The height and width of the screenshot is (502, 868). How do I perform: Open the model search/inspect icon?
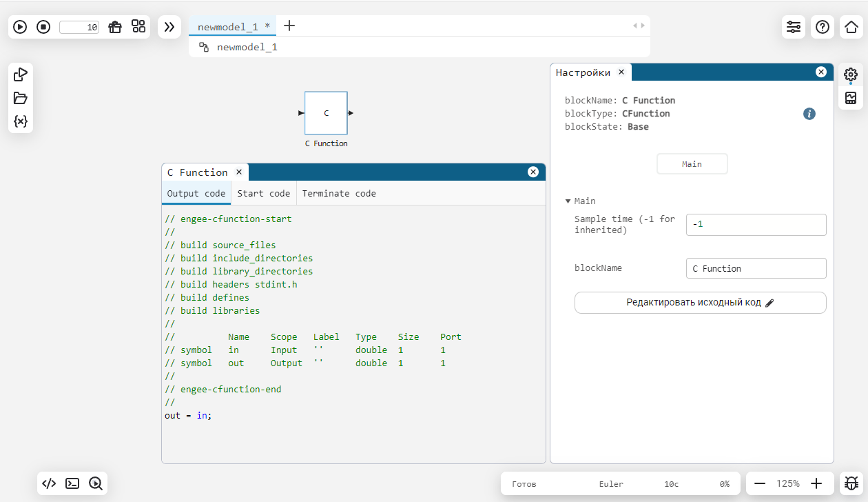pyautogui.click(x=96, y=483)
